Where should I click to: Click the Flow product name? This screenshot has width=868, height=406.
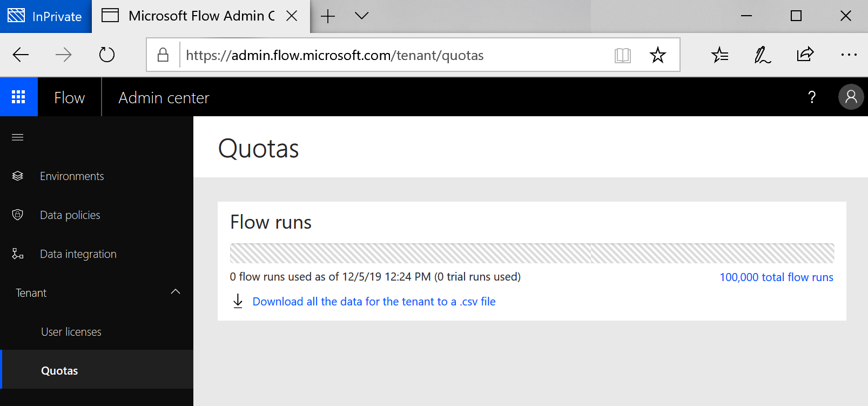(x=69, y=98)
